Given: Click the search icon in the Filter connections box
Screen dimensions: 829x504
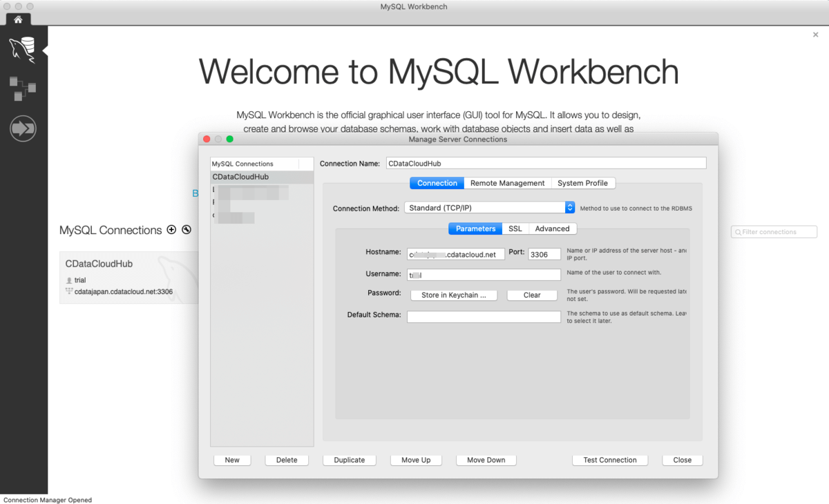Looking at the screenshot, I should pyautogui.click(x=738, y=233).
